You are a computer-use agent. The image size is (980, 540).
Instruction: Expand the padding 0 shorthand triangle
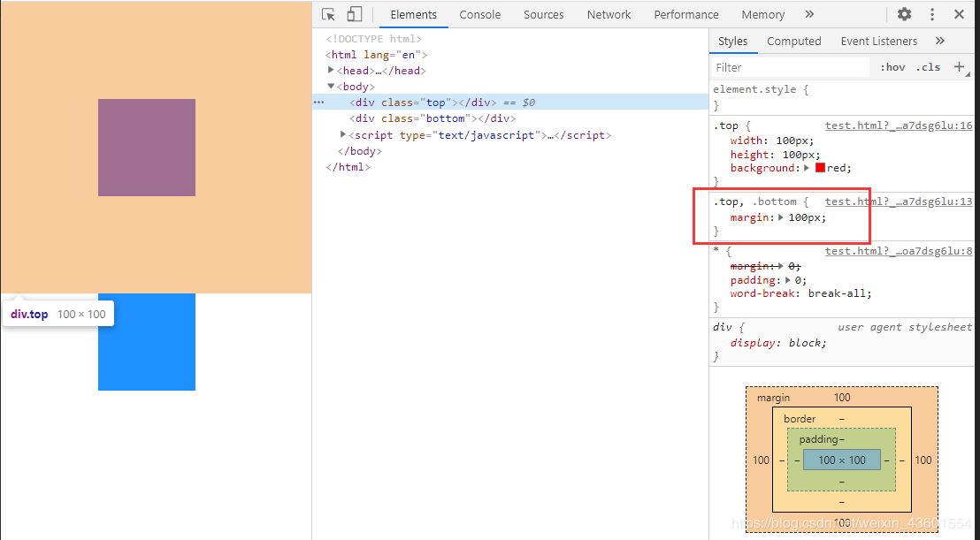tap(787, 280)
